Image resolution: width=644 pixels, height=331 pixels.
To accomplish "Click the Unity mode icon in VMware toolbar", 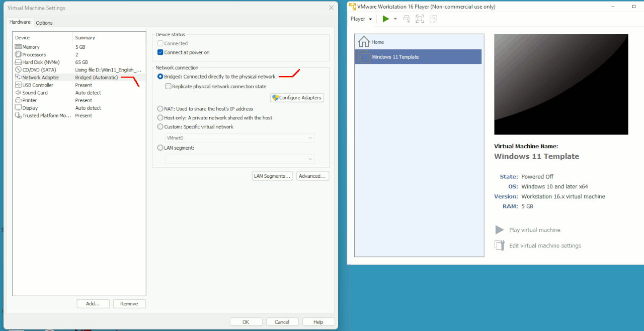I will click(x=433, y=19).
